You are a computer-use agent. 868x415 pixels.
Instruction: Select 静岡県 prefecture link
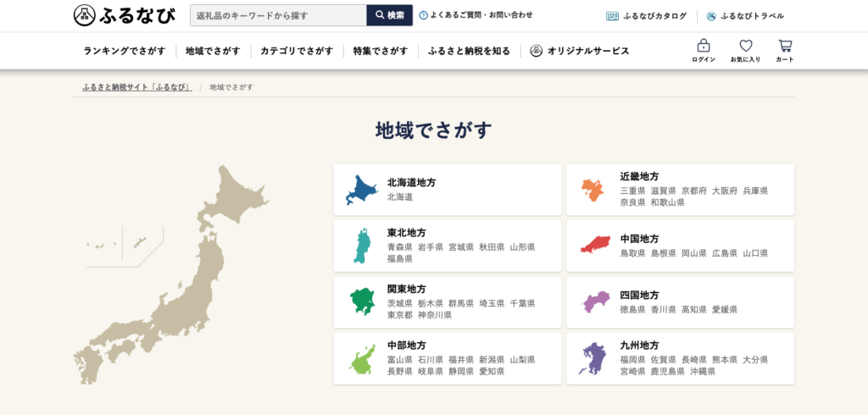[x=461, y=371]
